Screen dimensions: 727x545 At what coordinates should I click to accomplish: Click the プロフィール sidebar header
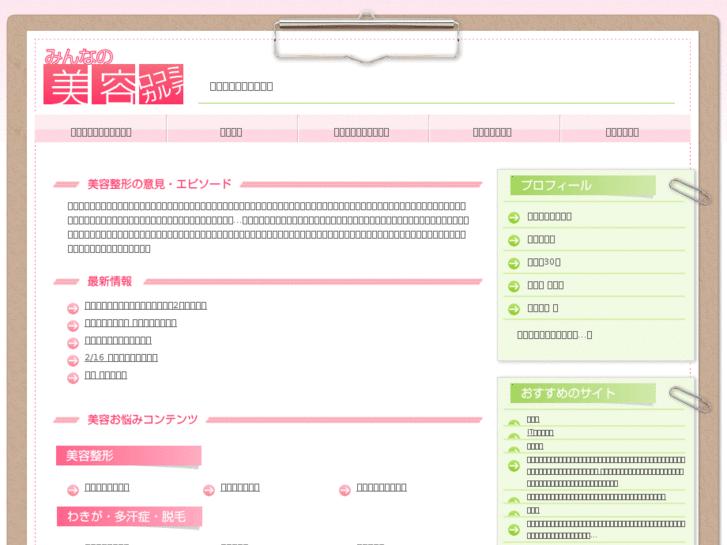coord(583,186)
